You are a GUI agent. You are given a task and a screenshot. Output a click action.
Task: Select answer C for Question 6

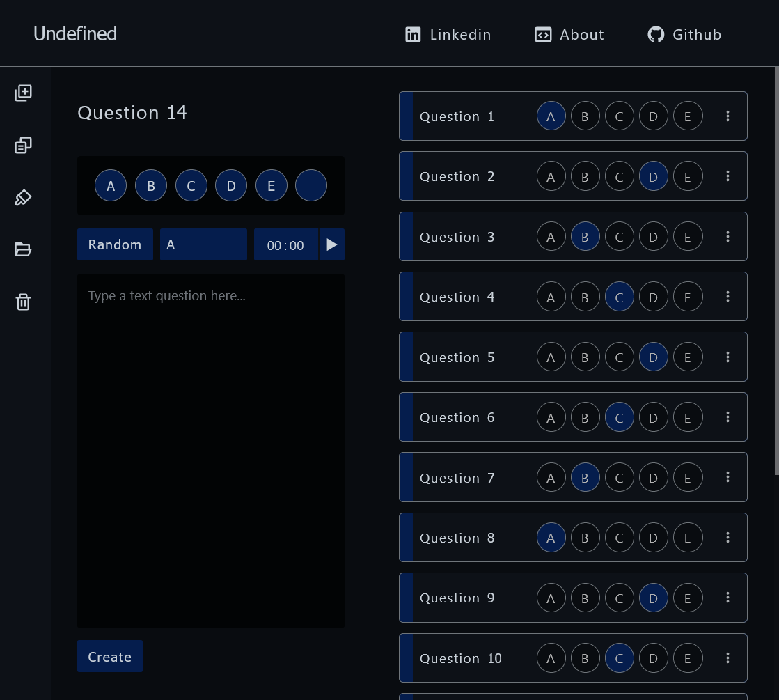coord(620,417)
